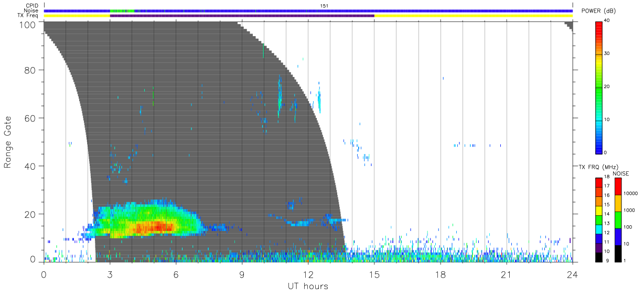This screenshot has height=297, width=644.
Task: Click the orange swatch in the NOISE legend
Action: 618,203
